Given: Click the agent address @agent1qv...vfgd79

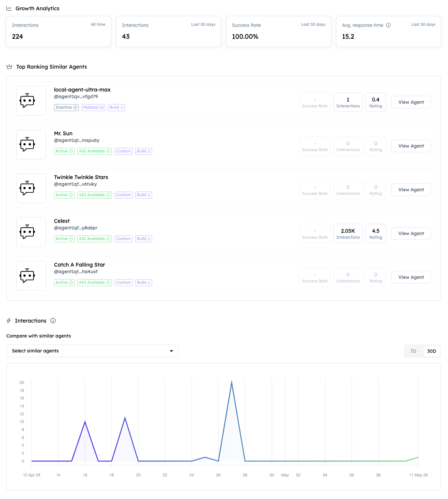Looking at the screenshot, I should pos(76,96).
